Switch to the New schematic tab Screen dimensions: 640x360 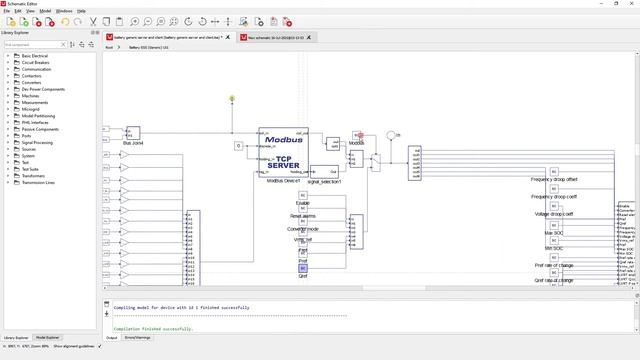tap(276, 38)
